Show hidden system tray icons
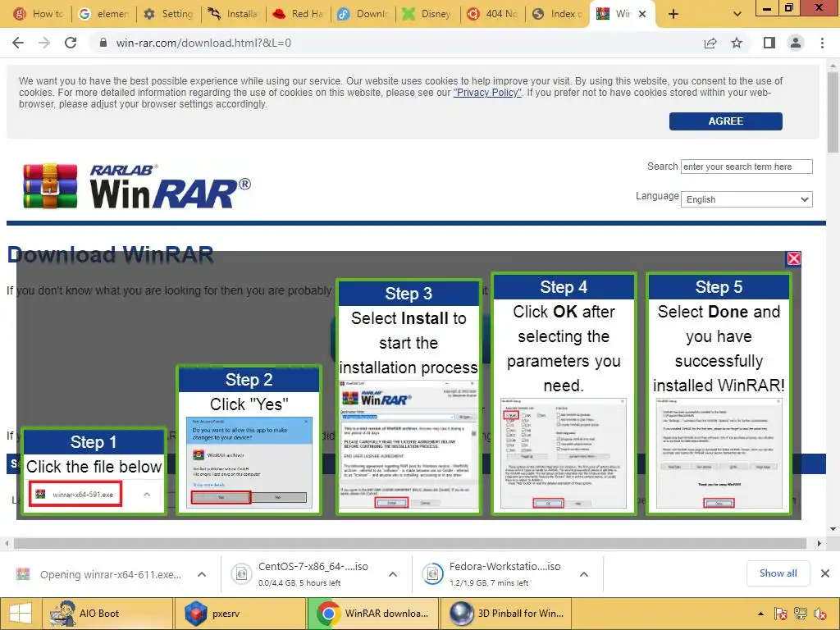This screenshot has height=630, width=840. (x=760, y=614)
